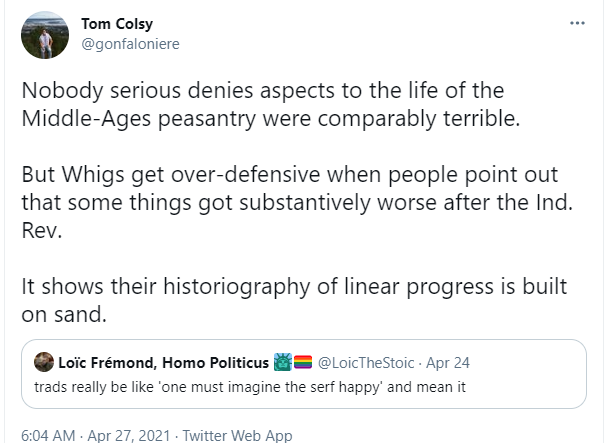The width and height of the screenshot is (607, 443).
Task: Click the paragraph mentioning Whigs
Action: [297, 202]
